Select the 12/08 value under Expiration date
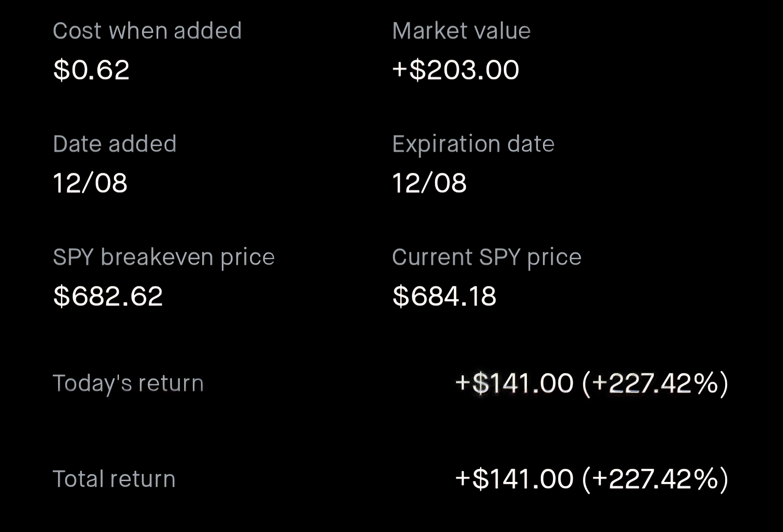783x532 pixels. click(429, 183)
